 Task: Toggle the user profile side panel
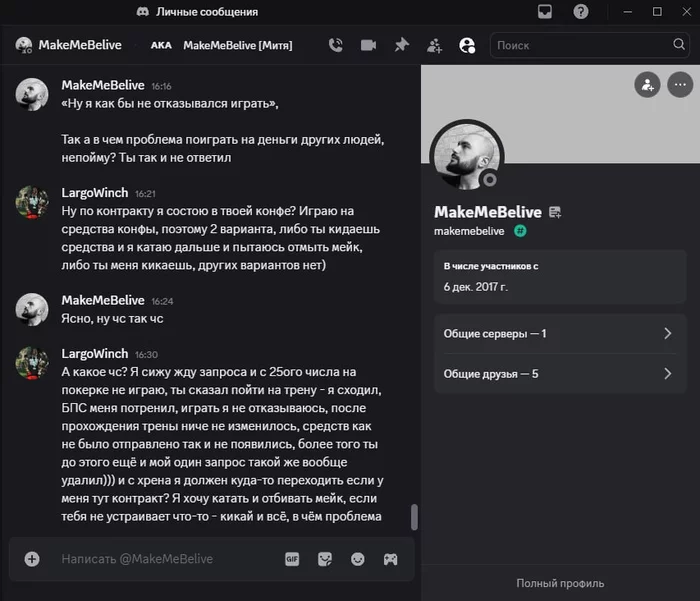point(467,45)
